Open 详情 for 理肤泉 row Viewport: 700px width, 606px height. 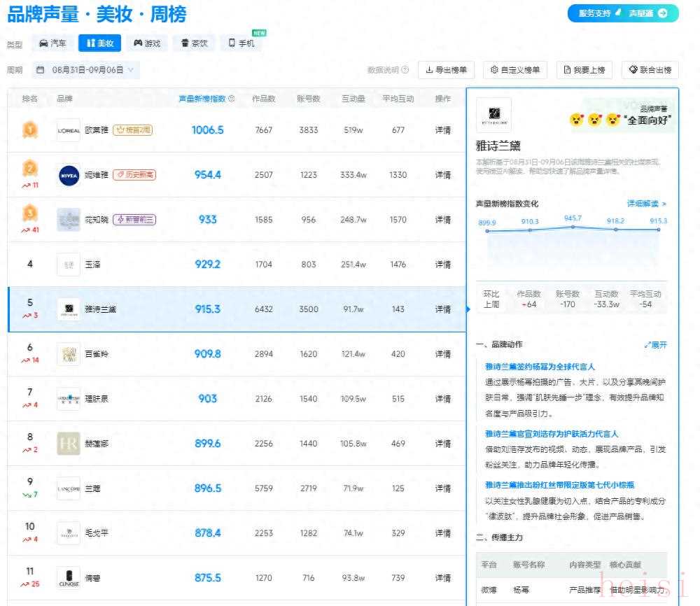442,399
